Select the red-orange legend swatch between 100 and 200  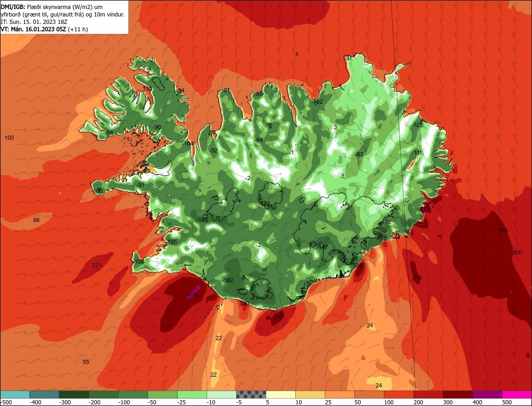[x=398, y=394]
